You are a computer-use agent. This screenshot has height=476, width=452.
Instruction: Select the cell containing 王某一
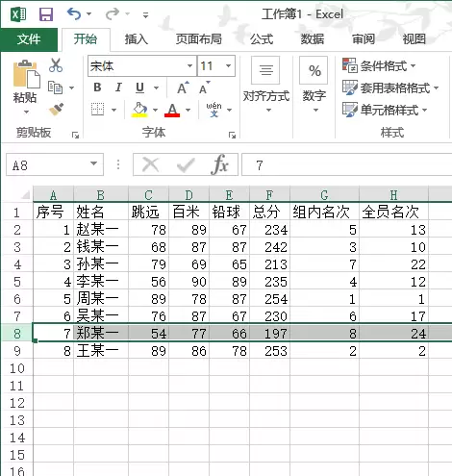click(x=101, y=351)
